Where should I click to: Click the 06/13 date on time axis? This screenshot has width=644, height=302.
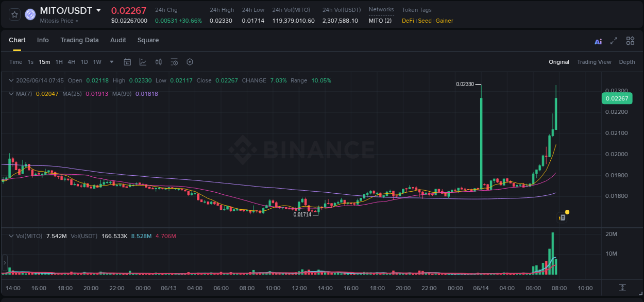[x=168, y=288]
